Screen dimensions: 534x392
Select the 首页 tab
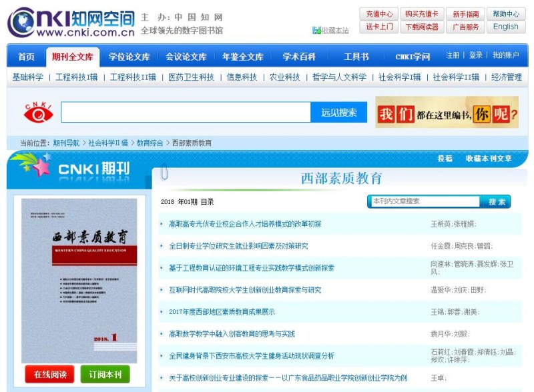click(x=25, y=57)
